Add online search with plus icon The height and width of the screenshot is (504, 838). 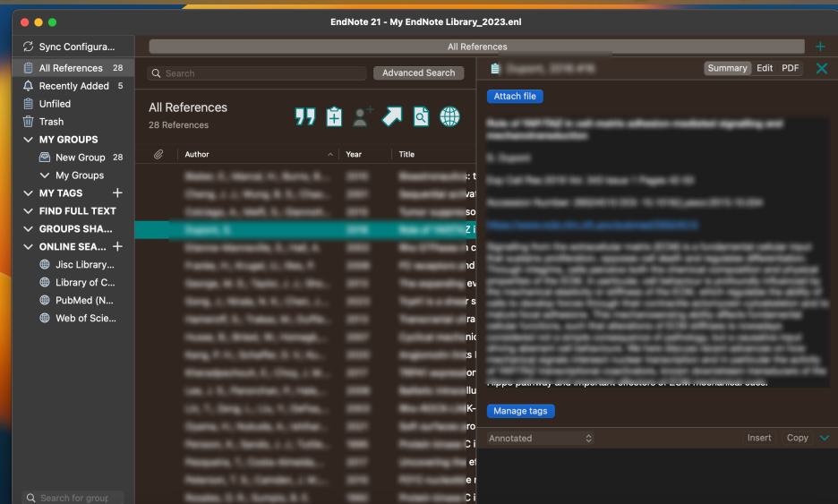tap(117, 246)
